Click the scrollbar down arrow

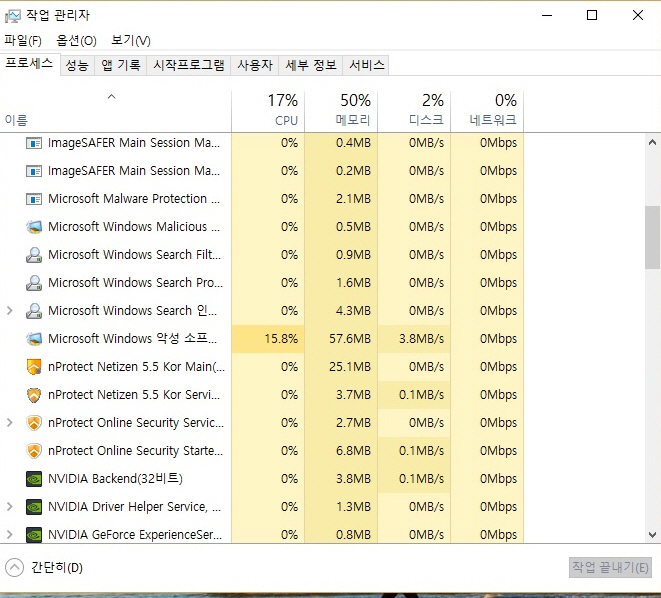[652, 535]
